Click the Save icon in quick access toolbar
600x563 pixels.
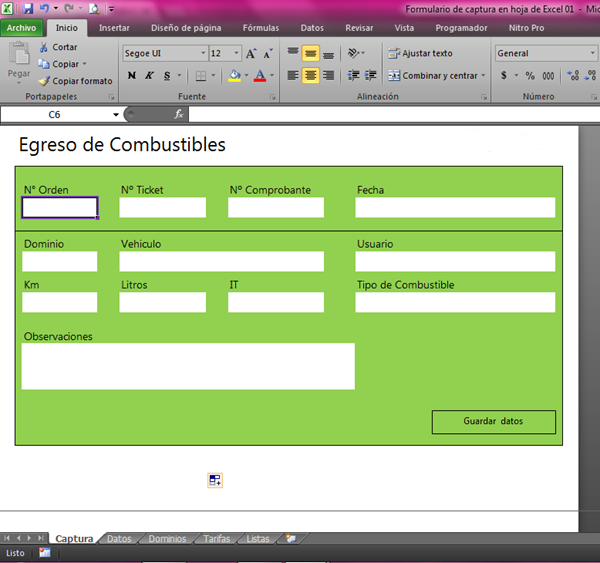pos(28,8)
